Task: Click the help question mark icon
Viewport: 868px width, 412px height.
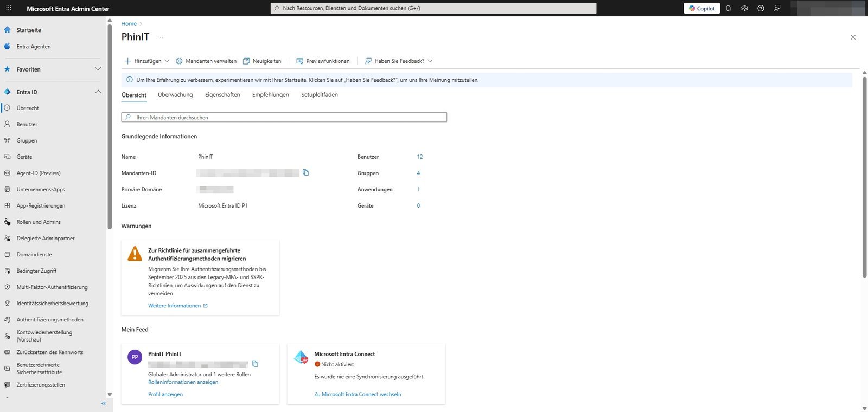Action: (x=761, y=8)
